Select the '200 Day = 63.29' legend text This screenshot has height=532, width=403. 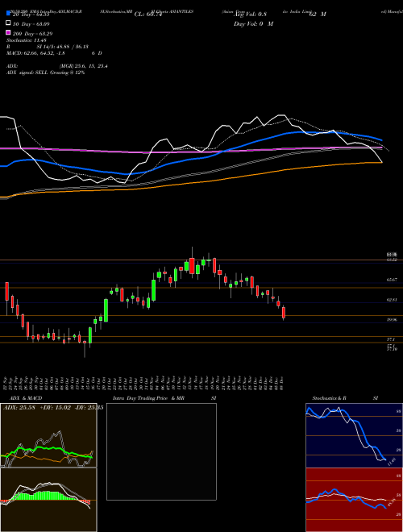(32, 34)
